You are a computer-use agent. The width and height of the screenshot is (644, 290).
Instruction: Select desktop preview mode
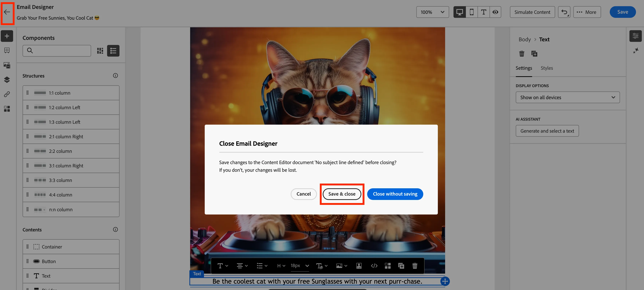pos(460,12)
